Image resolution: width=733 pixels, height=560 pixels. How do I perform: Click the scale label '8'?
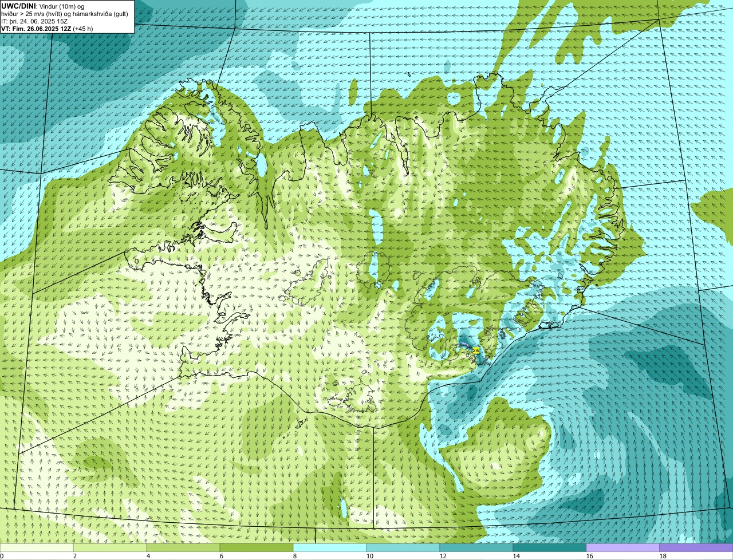pyautogui.click(x=295, y=556)
